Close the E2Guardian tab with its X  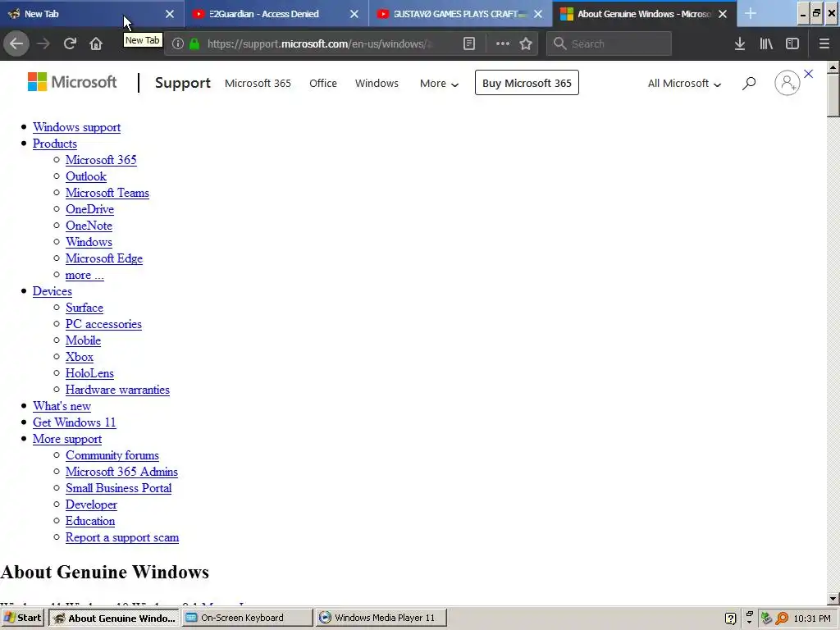click(354, 14)
